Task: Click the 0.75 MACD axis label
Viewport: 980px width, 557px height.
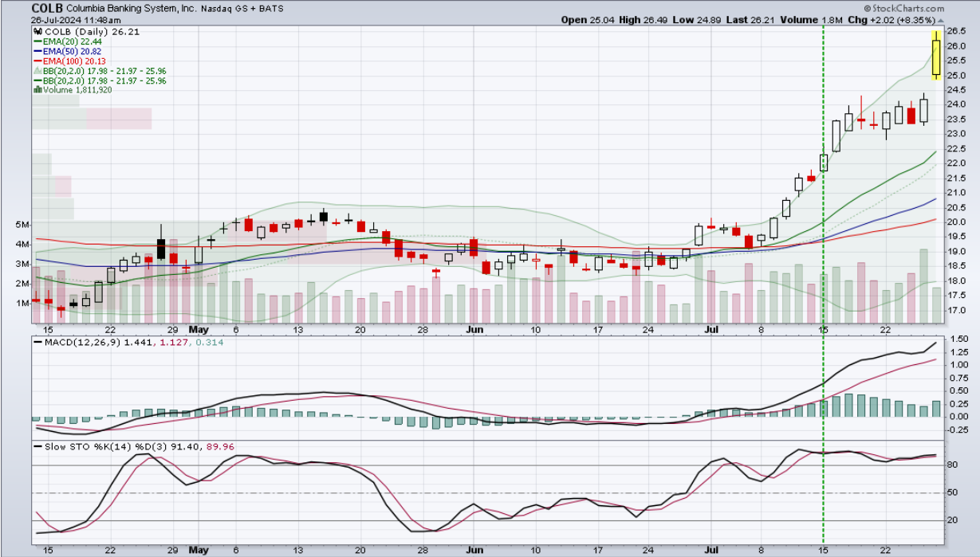Action: 958,378
